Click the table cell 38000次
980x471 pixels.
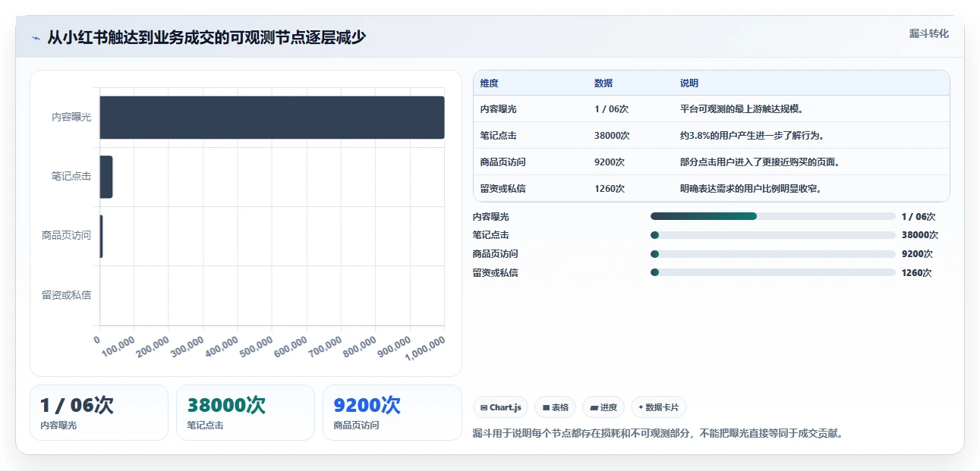pyautogui.click(x=612, y=136)
